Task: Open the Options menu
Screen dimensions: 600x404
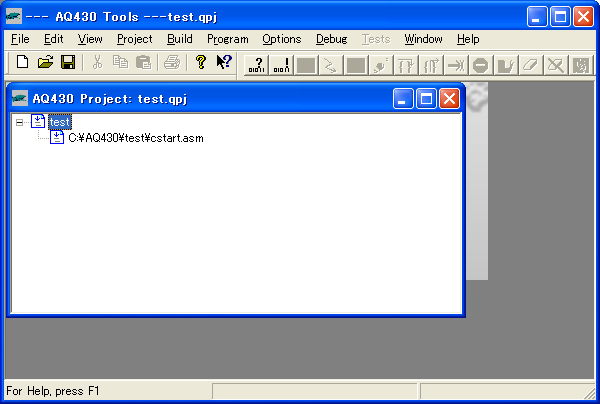Action: tap(281, 39)
